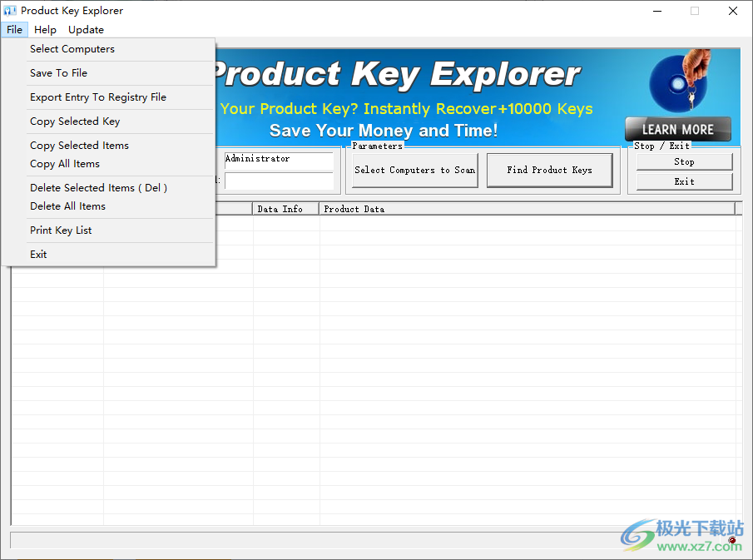This screenshot has height=560, width=753.
Task: Click the Select Computers to Scan button
Action: point(415,170)
